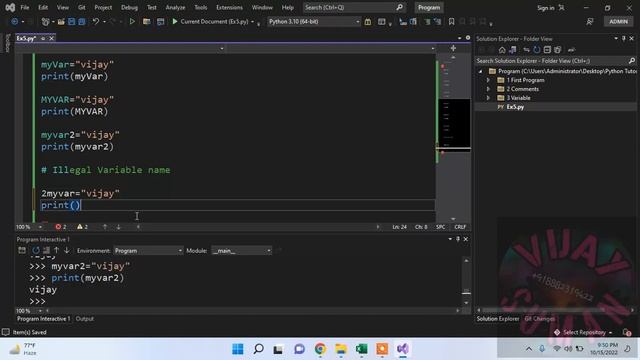Open the Toolbox side tab
640x360 pixels.
[7, 43]
